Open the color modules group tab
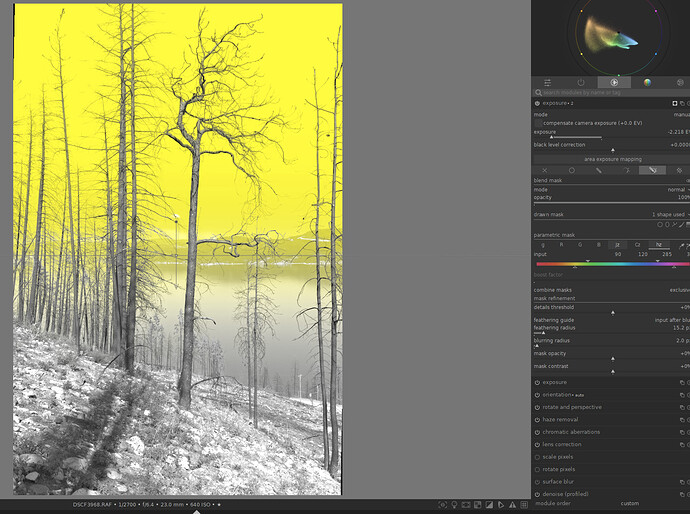Screen dimensions: 690x514 click(x=647, y=82)
